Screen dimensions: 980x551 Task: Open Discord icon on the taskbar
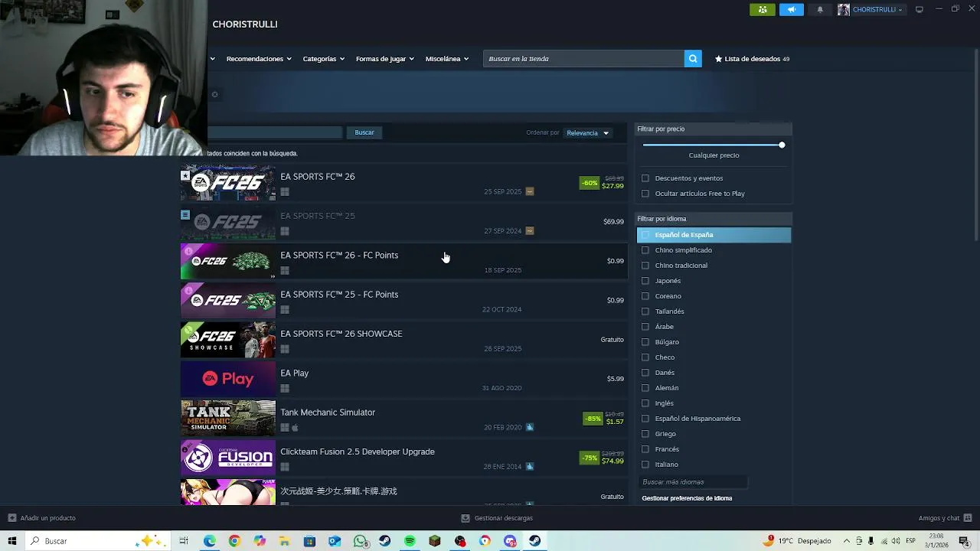tap(510, 541)
